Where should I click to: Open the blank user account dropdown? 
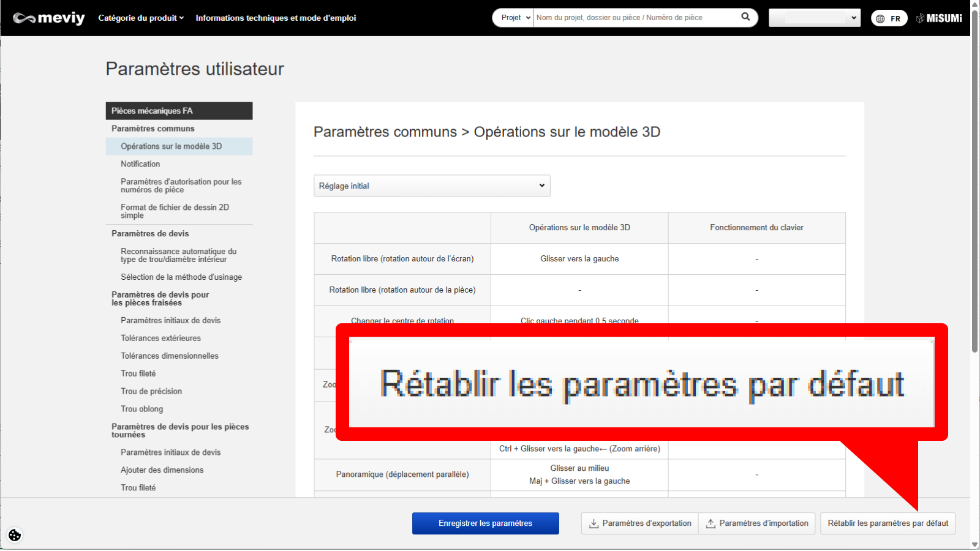(x=814, y=18)
